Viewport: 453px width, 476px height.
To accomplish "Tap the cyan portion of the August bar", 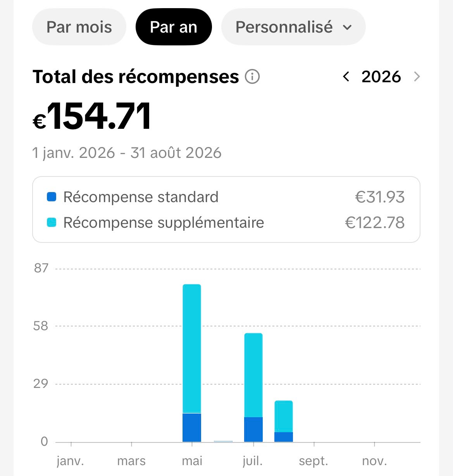I will click(284, 416).
